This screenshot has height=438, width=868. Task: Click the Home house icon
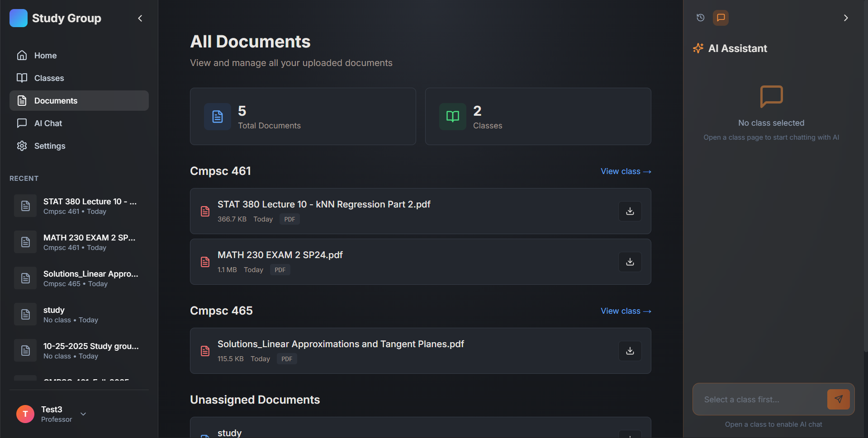[22, 55]
